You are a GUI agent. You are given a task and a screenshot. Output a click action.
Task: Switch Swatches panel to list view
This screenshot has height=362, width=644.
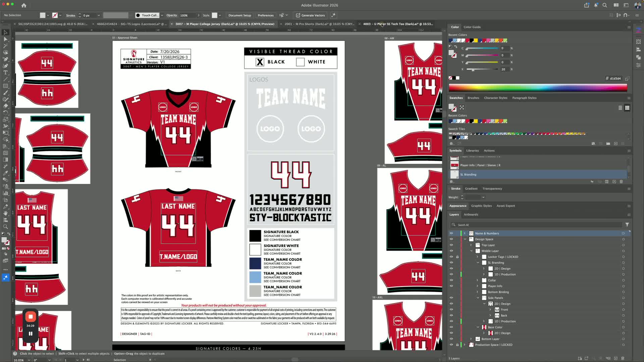tap(620, 108)
